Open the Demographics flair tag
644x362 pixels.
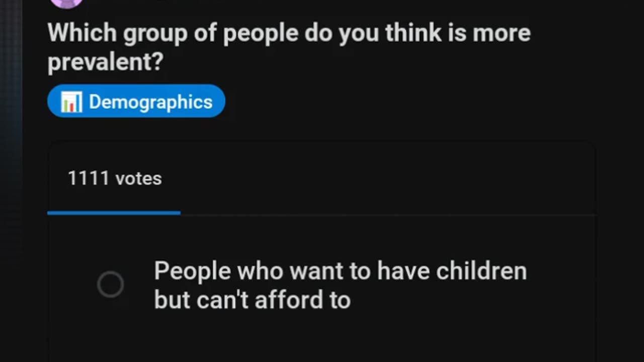[x=136, y=102]
